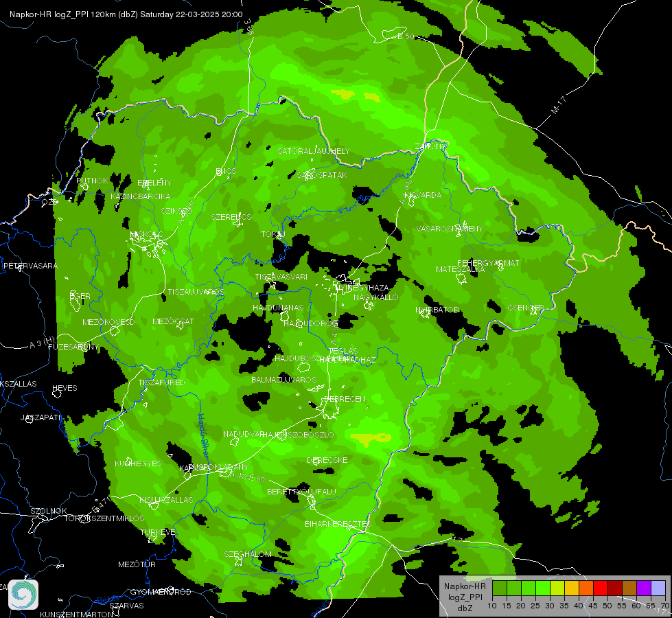Select the orange 40-45 dBZ swatch
Image resolution: width=672 pixels, height=618 pixels.
coord(586,588)
